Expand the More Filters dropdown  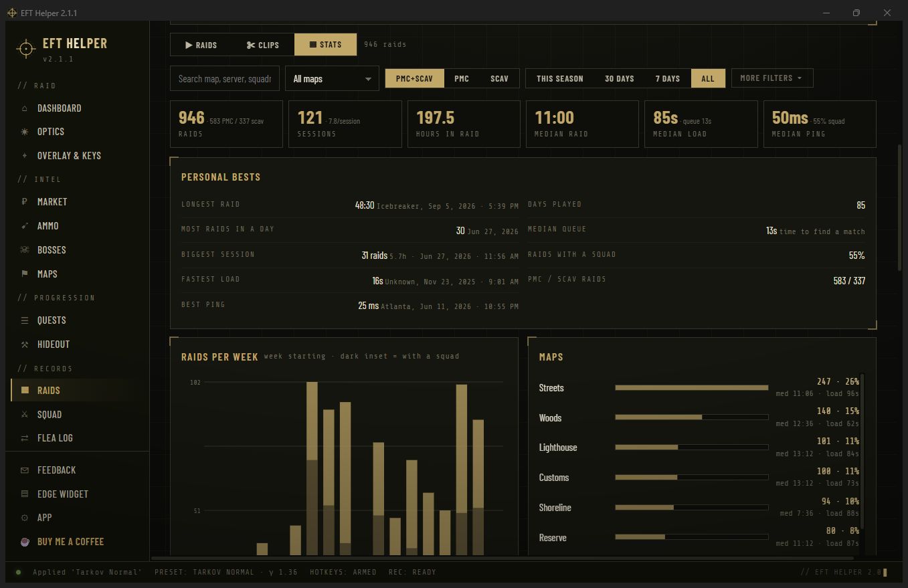(x=772, y=78)
